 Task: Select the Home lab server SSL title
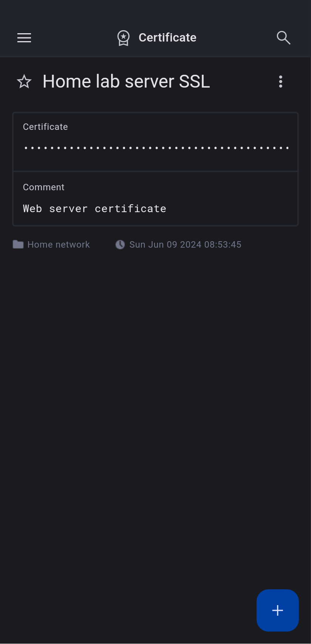coord(126,82)
